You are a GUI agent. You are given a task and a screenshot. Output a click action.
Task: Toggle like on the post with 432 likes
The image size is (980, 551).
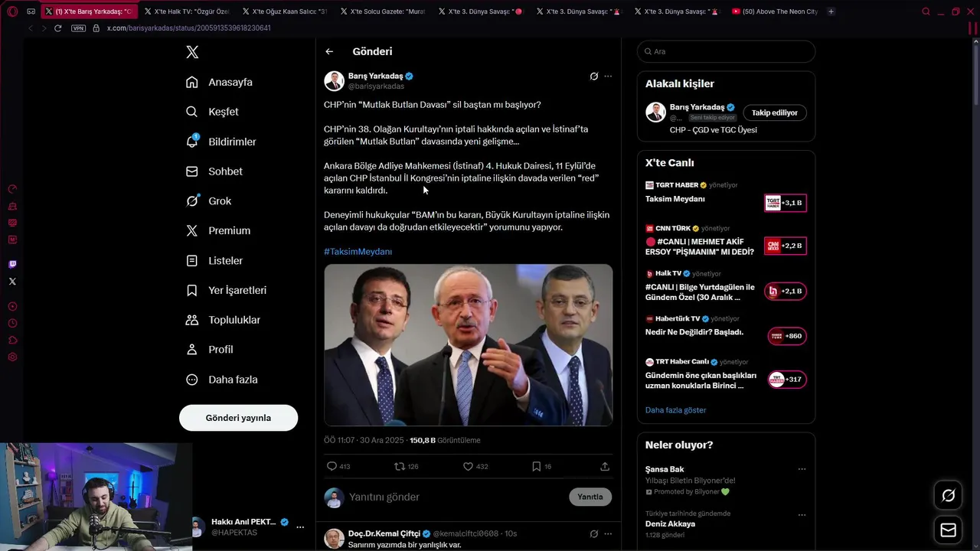point(468,466)
